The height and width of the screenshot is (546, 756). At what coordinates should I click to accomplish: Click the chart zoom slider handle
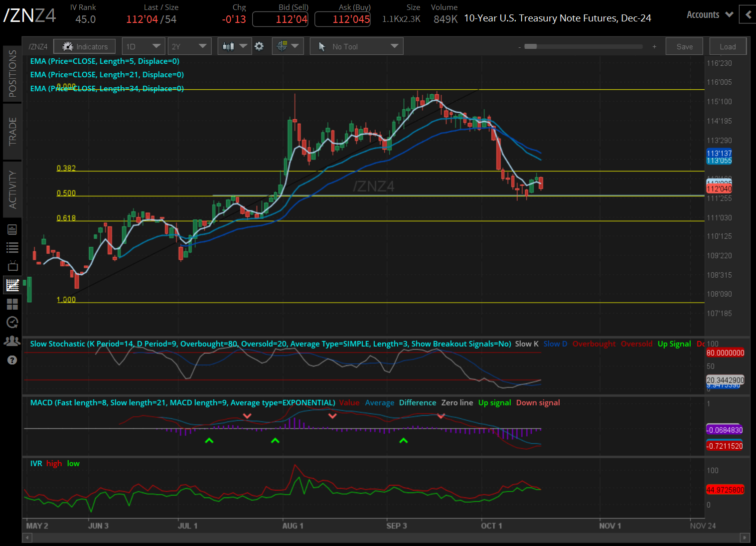[531, 46]
